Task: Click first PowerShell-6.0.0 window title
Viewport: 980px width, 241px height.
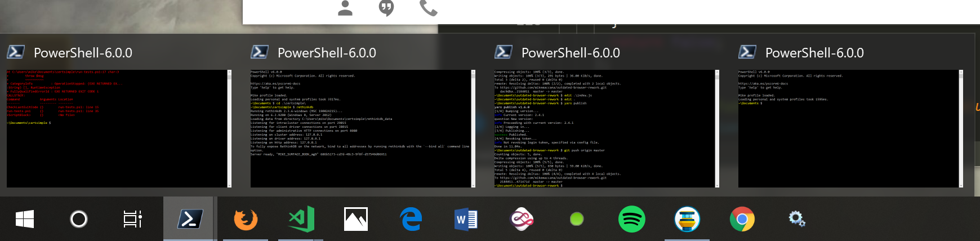Action: click(83, 53)
